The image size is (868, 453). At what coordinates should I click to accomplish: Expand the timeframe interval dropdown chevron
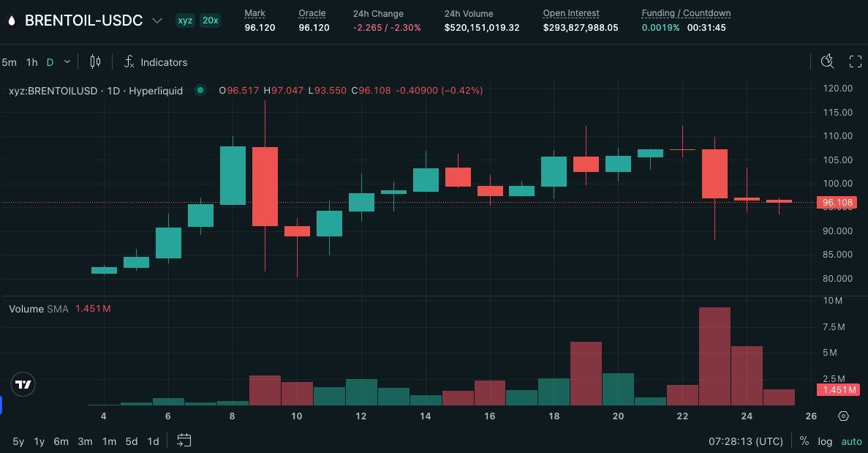point(67,62)
